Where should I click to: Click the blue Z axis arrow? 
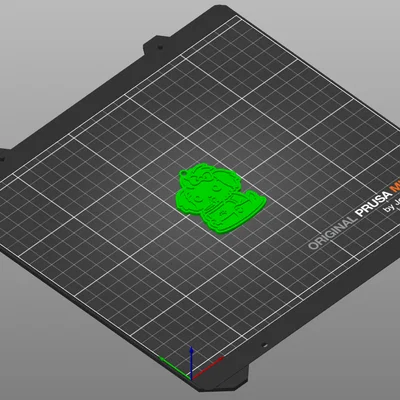pos(191,363)
